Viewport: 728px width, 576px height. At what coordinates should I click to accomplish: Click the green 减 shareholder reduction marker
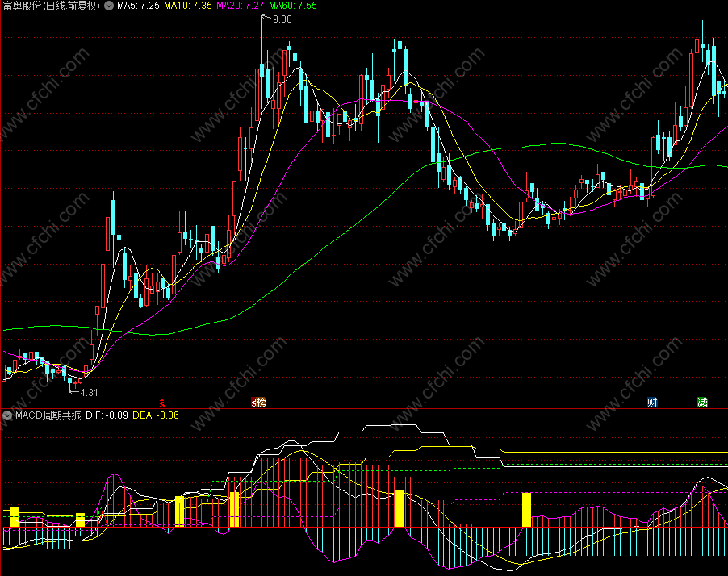pos(702,403)
